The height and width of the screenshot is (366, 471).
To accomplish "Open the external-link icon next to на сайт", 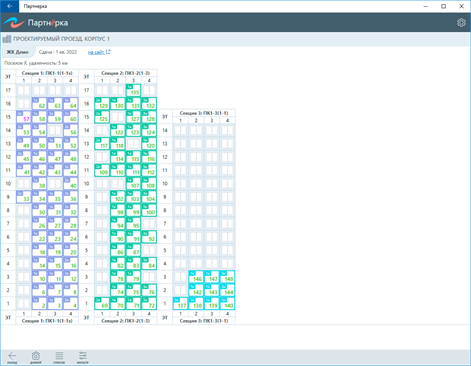I will pyautogui.click(x=108, y=52).
